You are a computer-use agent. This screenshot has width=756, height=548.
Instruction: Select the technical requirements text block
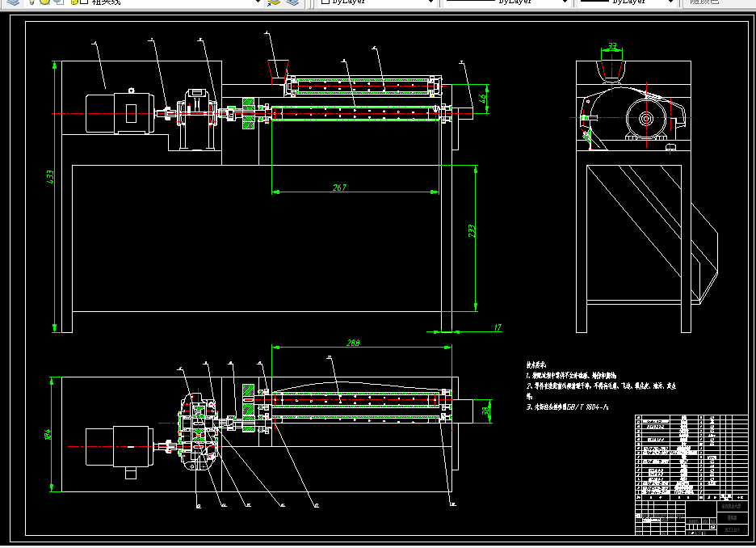tap(601, 386)
